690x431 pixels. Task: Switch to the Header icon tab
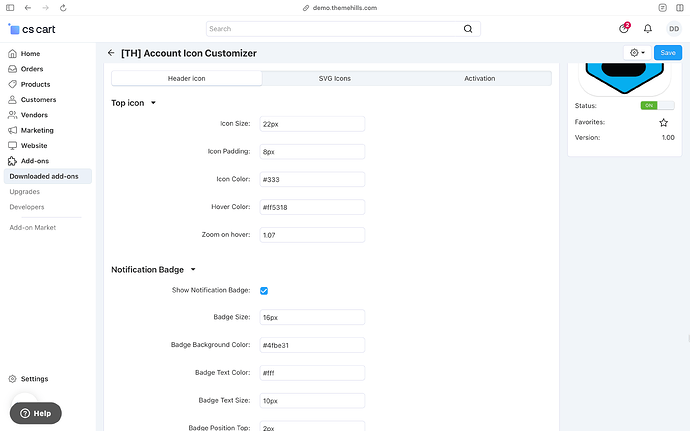pyautogui.click(x=187, y=78)
